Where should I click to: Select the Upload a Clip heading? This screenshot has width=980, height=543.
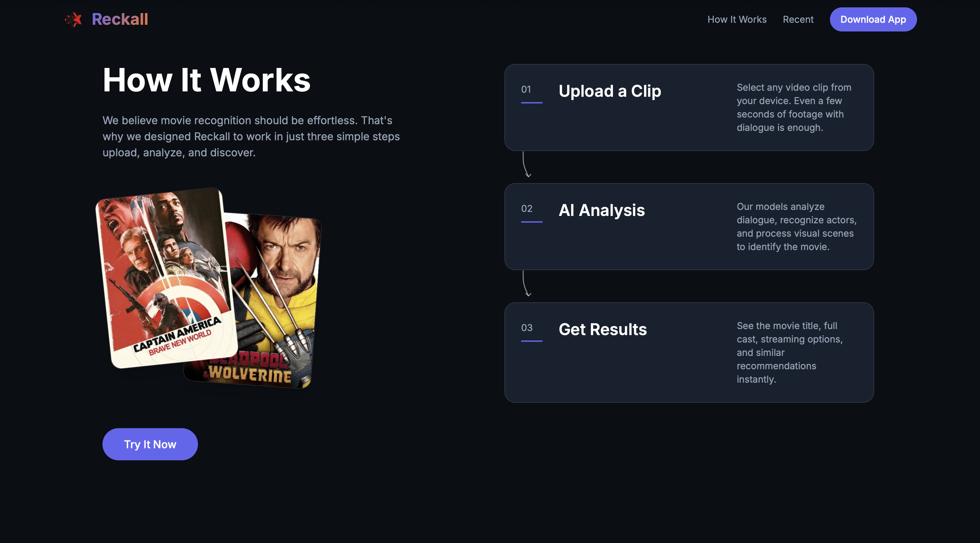(x=610, y=91)
